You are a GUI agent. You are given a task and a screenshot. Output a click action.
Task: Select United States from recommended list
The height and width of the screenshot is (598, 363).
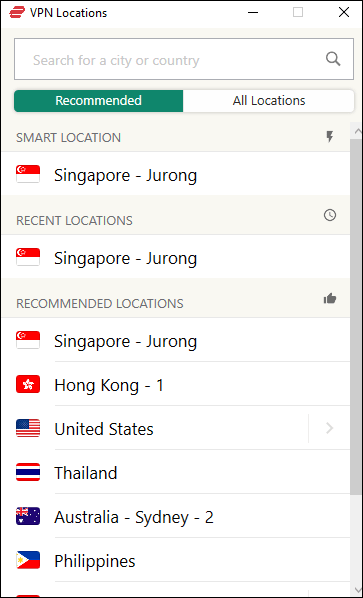click(x=155, y=428)
